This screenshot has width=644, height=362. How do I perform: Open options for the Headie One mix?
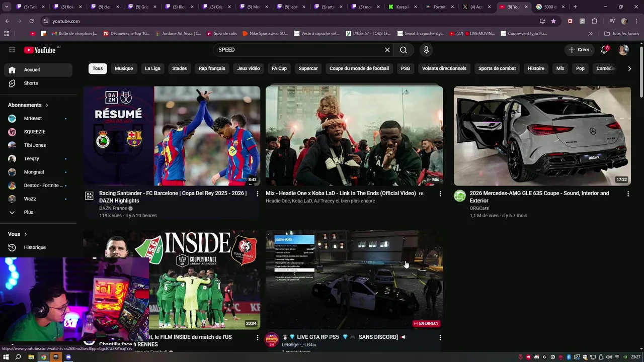tap(440, 194)
